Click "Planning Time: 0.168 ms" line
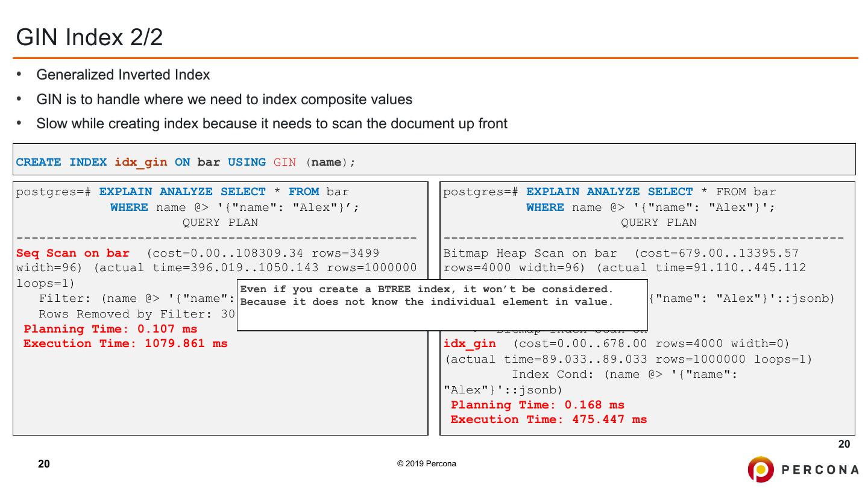This screenshot has width=868, height=488. (537, 405)
